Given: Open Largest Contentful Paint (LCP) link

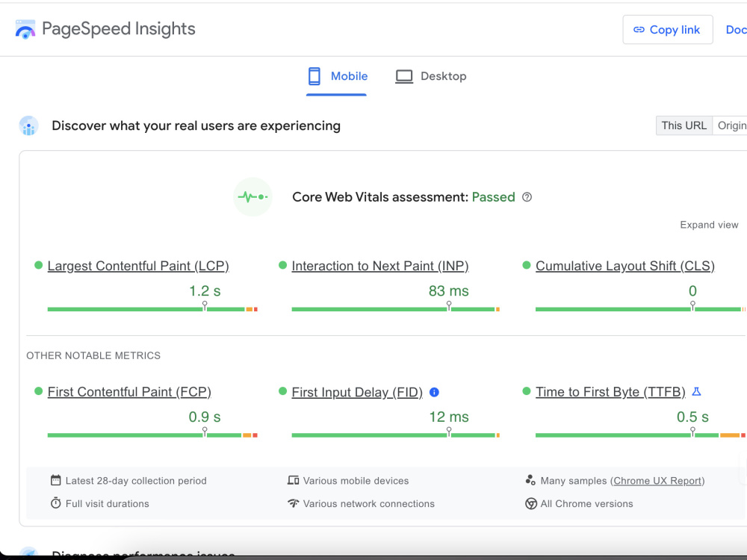Looking at the screenshot, I should (x=138, y=266).
